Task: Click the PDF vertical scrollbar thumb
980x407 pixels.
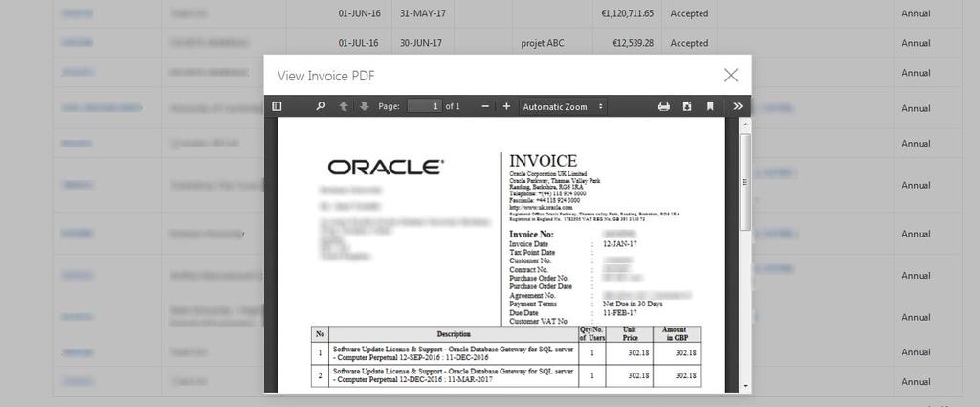Action: tap(745, 181)
